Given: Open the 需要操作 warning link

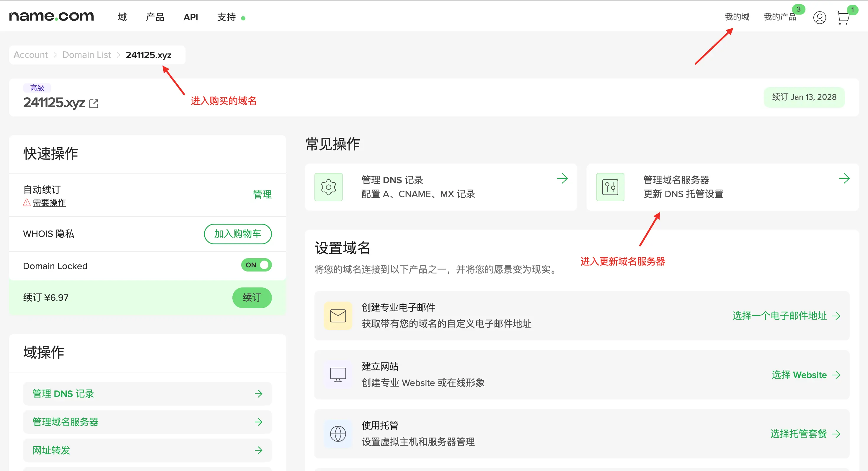Looking at the screenshot, I should (x=49, y=202).
